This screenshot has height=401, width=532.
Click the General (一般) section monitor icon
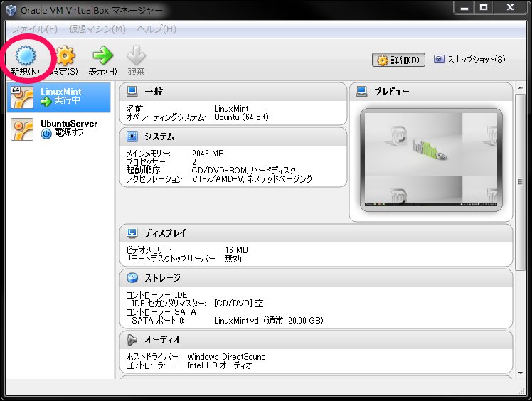132,91
